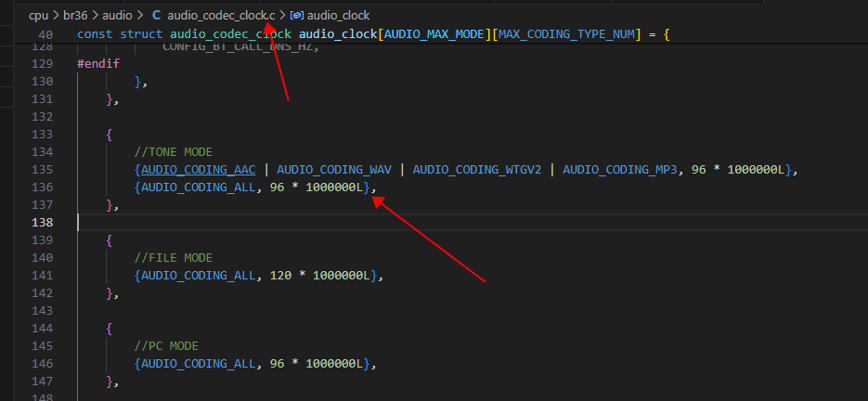Click the closing brace on line 137
Image resolution: width=868 pixels, height=401 pixels.
click(110, 205)
